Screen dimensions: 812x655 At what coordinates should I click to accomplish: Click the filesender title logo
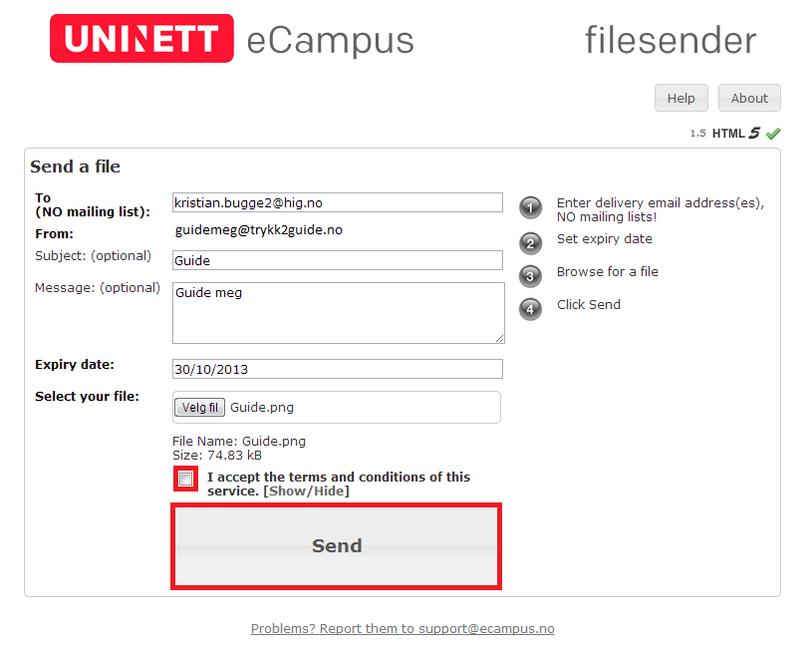(x=671, y=40)
